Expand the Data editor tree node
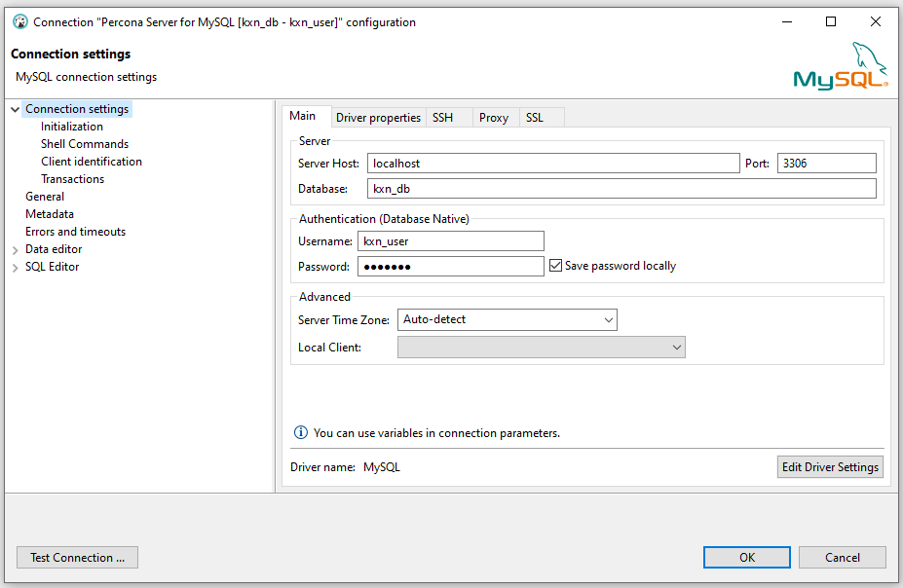 pos(15,249)
